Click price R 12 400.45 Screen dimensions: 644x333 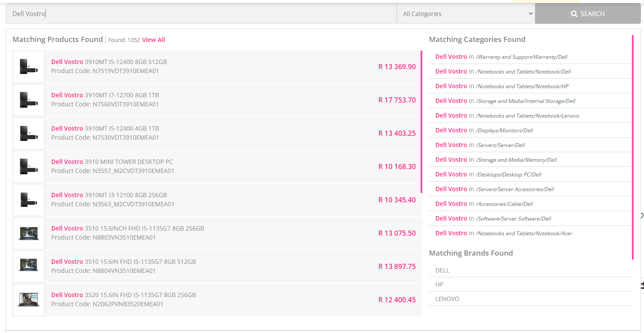[x=397, y=300]
